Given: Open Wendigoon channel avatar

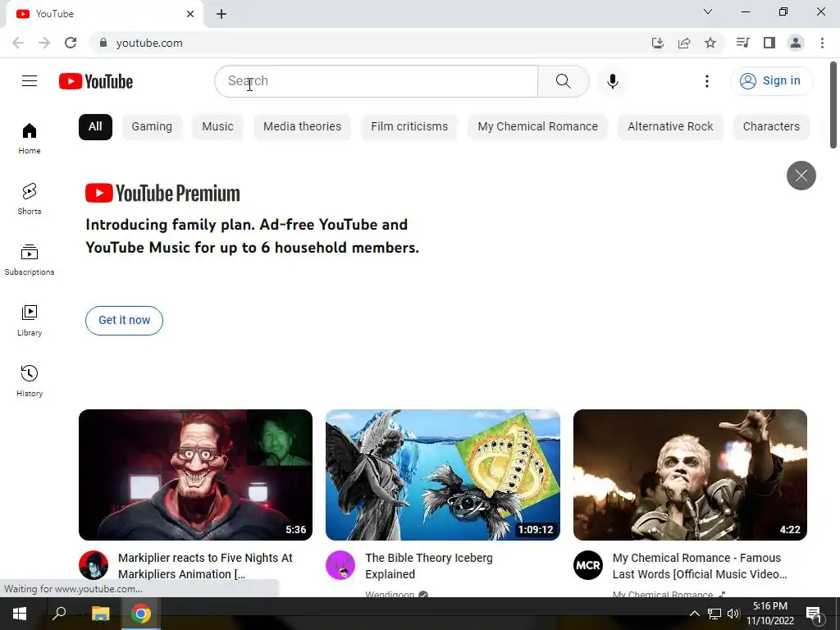Looking at the screenshot, I should pos(340,565).
